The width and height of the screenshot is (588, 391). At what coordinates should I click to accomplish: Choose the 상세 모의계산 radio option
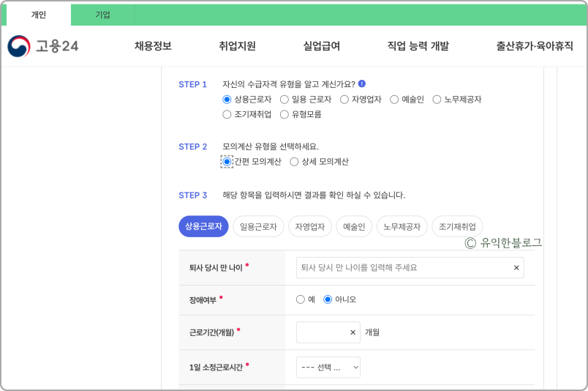pyautogui.click(x=294, y=162)
